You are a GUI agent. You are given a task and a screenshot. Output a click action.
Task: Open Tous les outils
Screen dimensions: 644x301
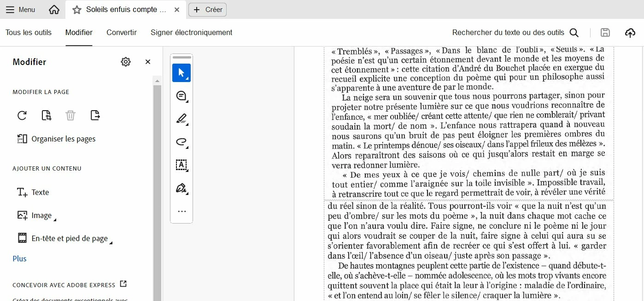coord(29,32)
